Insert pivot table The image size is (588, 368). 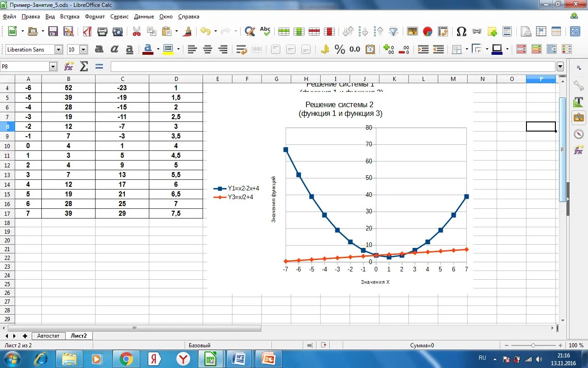(x=443, y=31)
